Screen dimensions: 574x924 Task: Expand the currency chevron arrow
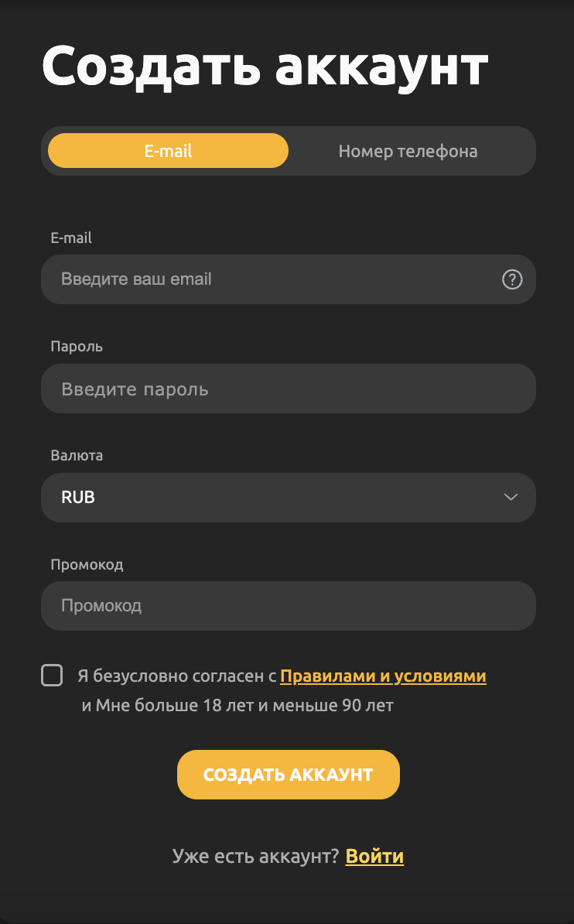coord(511,497)
